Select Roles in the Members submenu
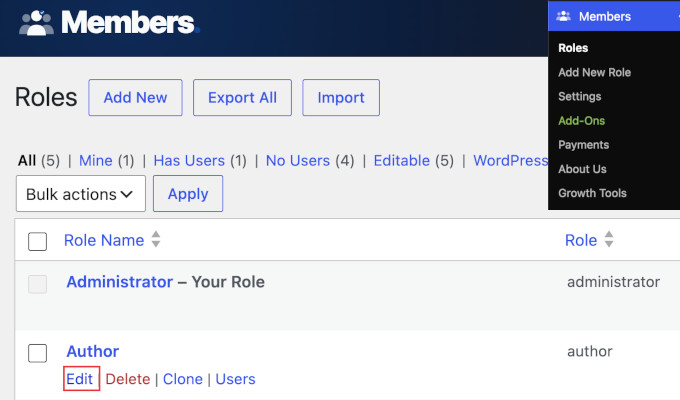The image size is (680, 400). [x=573, y=48]
